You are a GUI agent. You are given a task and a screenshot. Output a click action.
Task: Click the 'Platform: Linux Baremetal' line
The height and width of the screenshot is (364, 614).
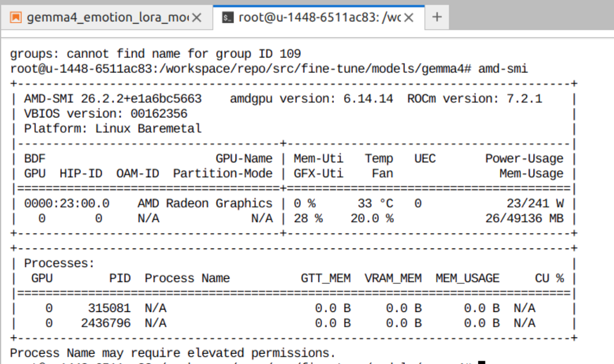(x=113, y=129)
